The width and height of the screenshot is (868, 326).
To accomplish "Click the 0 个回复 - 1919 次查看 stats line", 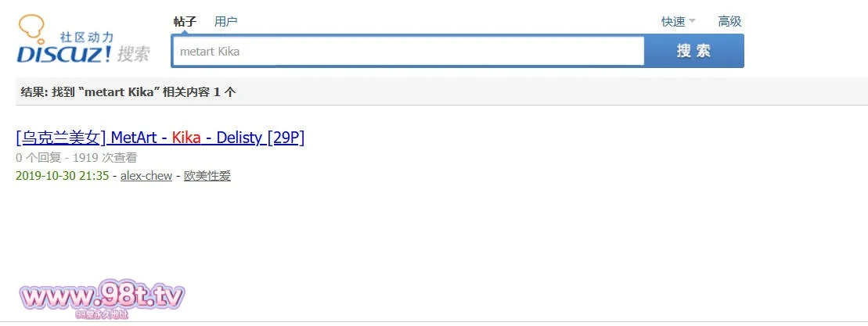I will click(76, 157).
